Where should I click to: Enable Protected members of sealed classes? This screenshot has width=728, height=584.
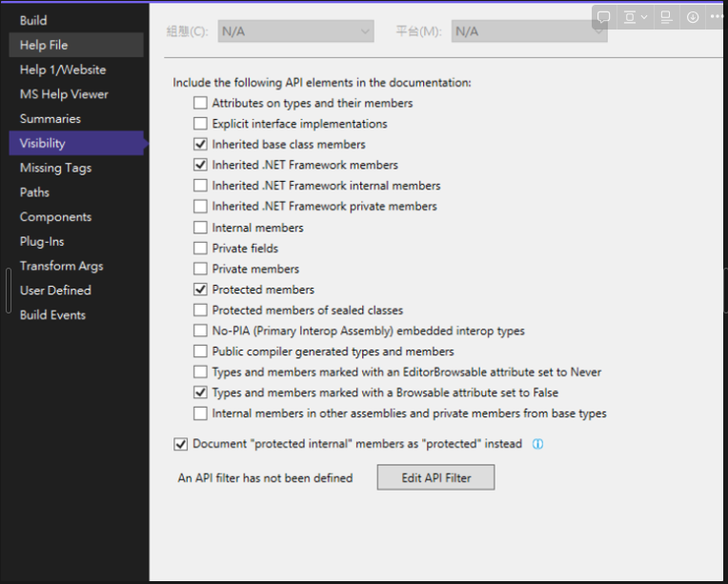(200, 310)
